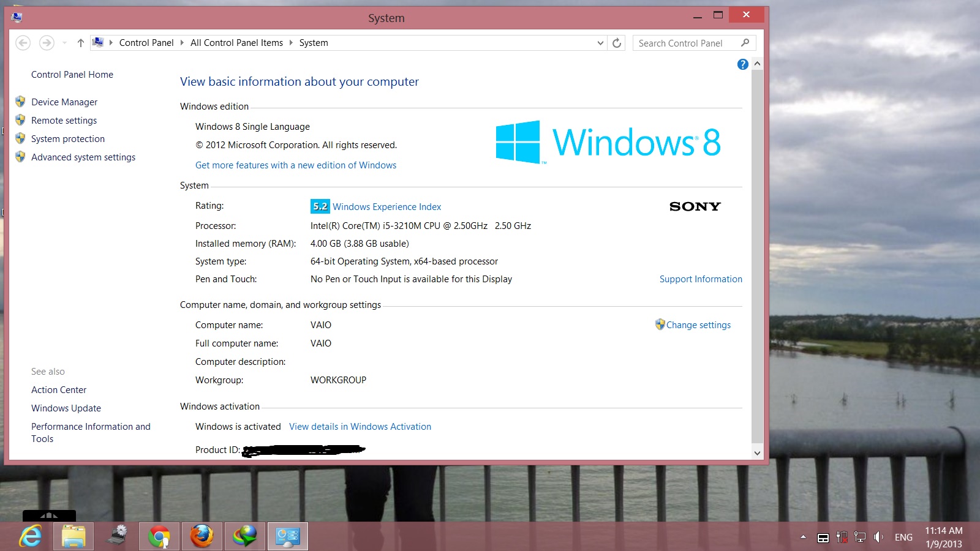Open the network tray icon
Screen dimensions: 980x551
coord(860,537)
